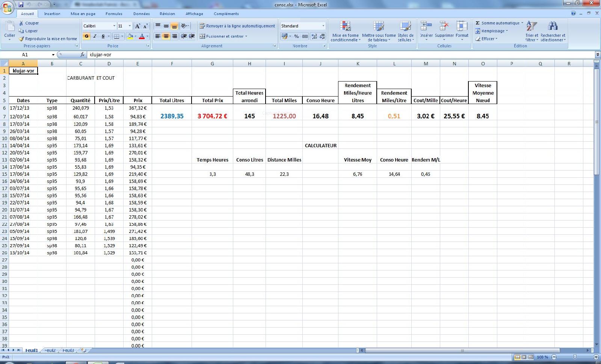Open the Name Box dropdown arrow

[x=53, y=55]
